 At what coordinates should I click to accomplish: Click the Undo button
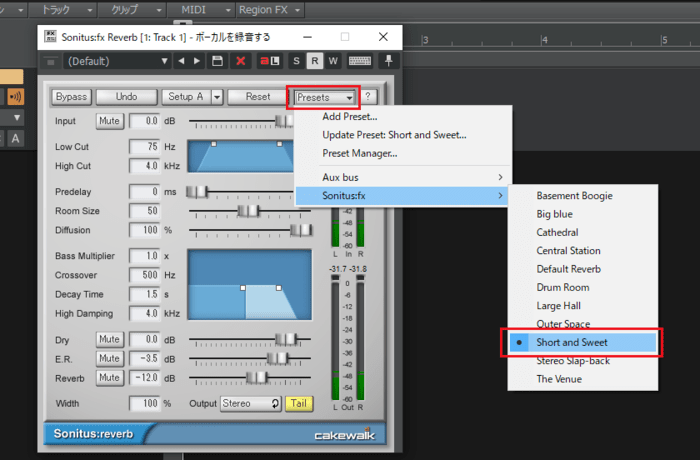(127, 97)
